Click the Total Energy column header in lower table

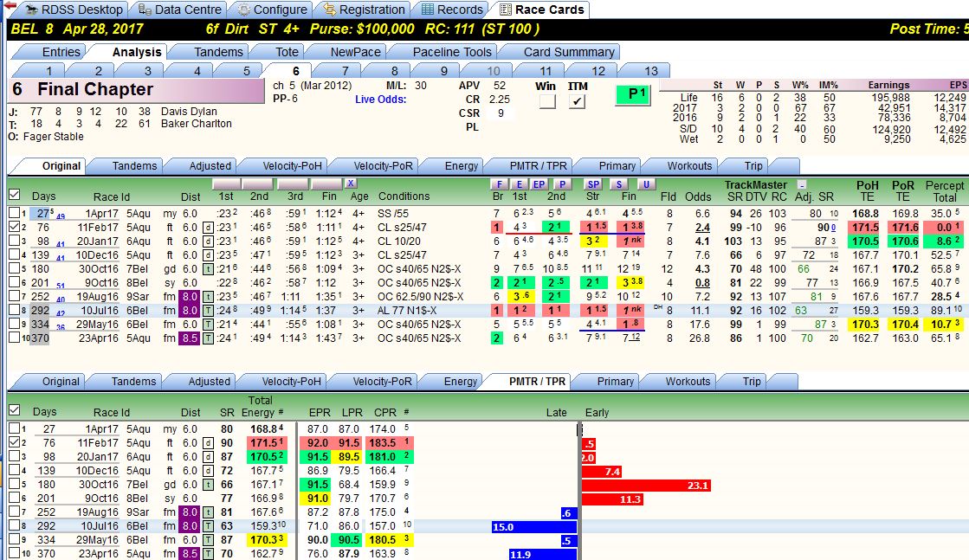260,406
